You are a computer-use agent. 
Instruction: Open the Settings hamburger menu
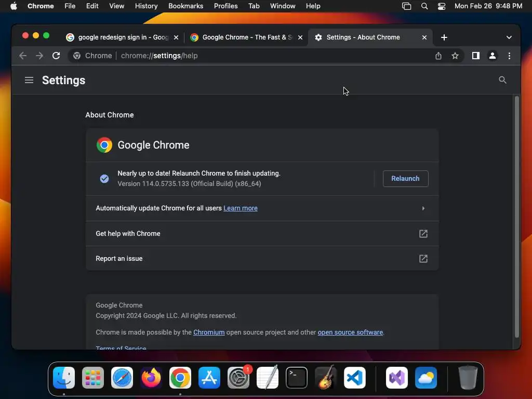pos(29,80)
